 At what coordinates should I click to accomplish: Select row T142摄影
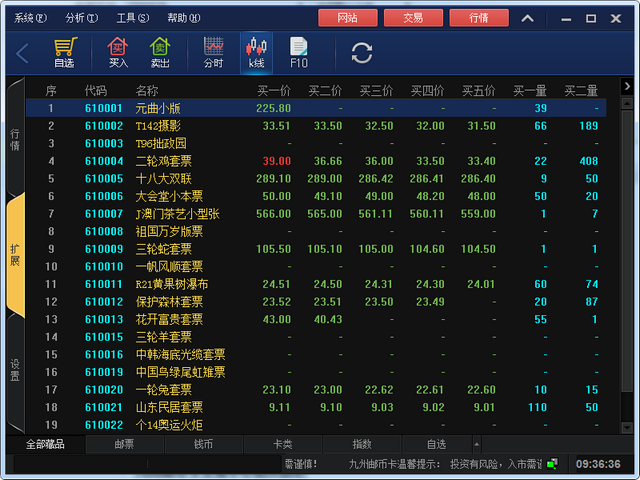[x=316, y=126]
